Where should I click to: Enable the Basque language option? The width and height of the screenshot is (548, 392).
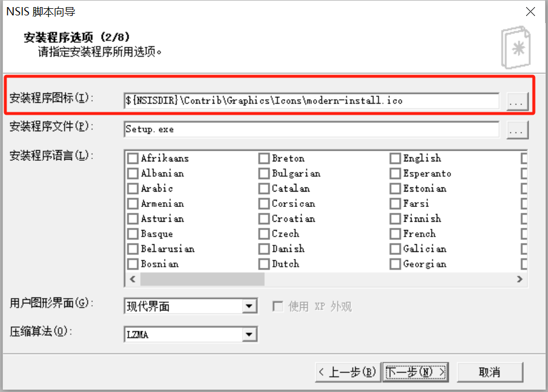pos(132,234)
